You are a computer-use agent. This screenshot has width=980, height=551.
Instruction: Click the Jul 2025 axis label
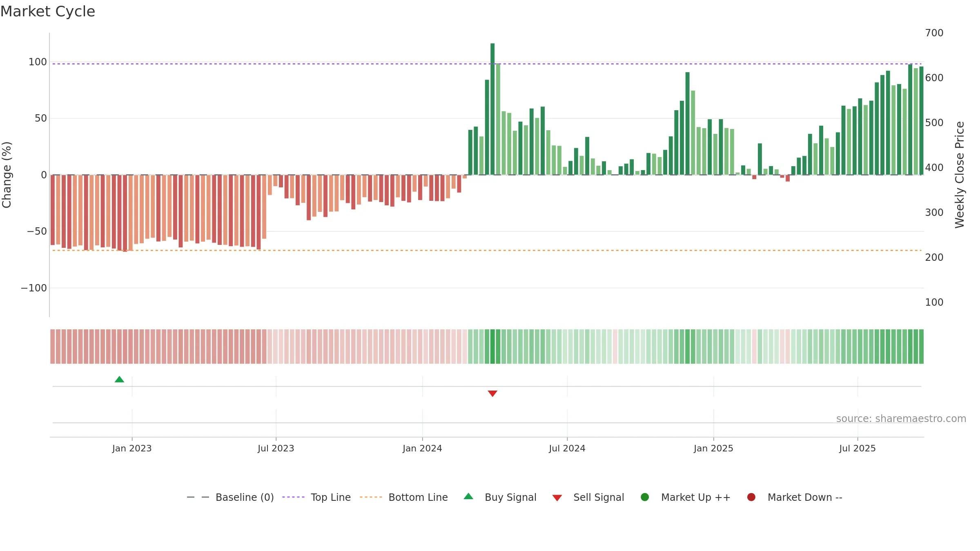pyautogui.click(x=857, y=449)
